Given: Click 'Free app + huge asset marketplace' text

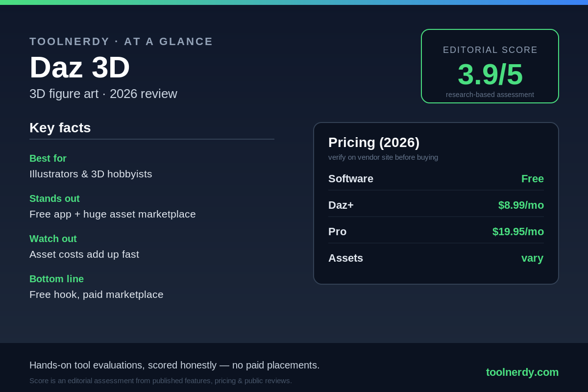Looking at the screenshot, I should [x=113, y=214].
